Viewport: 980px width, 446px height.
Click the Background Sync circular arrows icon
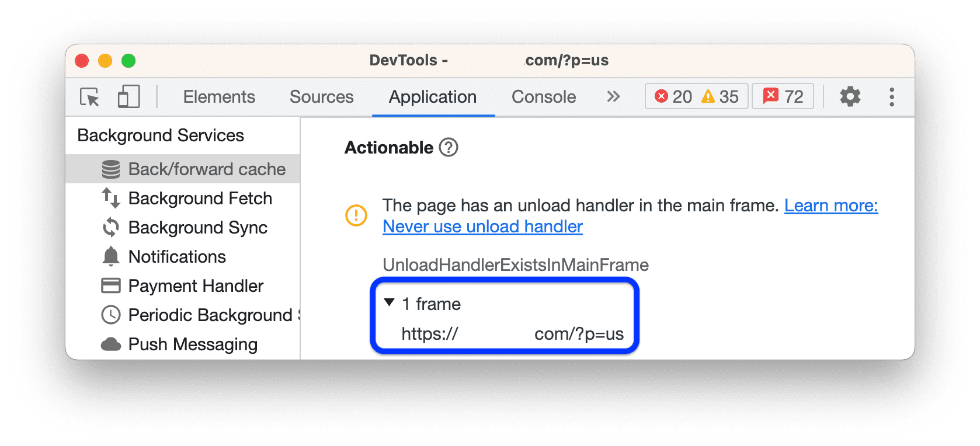(x=112, y=227)
